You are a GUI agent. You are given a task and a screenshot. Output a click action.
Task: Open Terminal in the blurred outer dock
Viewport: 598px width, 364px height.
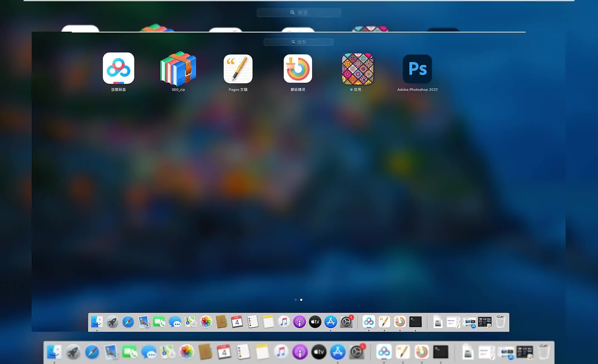(x=441, y=352)
